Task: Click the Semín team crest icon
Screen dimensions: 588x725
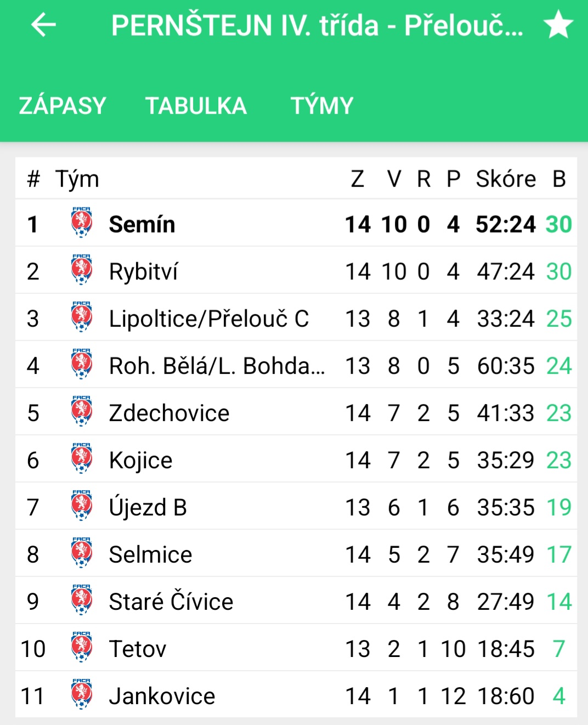Action: (x=81, y=222)
